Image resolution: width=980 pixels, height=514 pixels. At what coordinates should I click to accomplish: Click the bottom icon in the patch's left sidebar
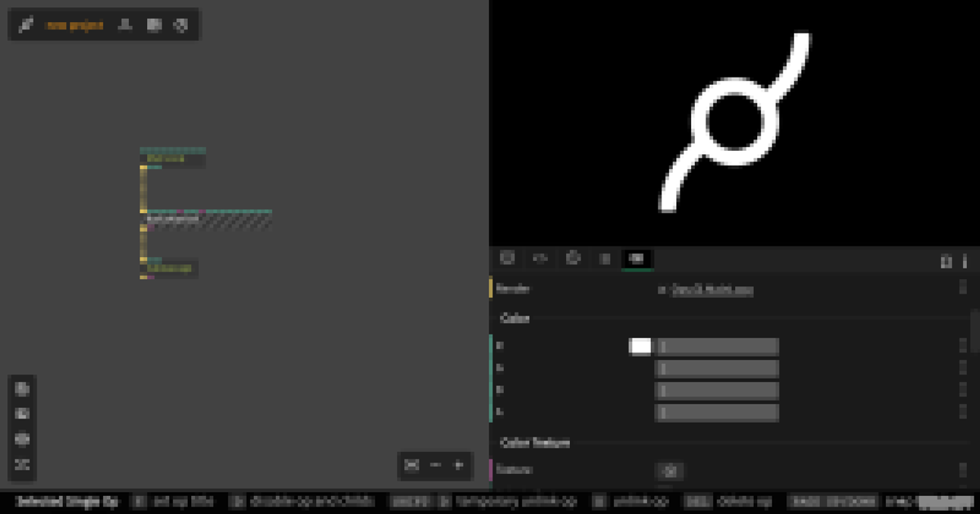click(x=23, y=464)
